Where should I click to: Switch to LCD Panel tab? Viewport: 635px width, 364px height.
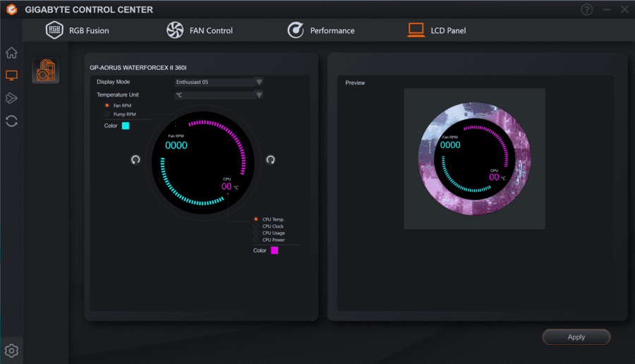[437, 30]
